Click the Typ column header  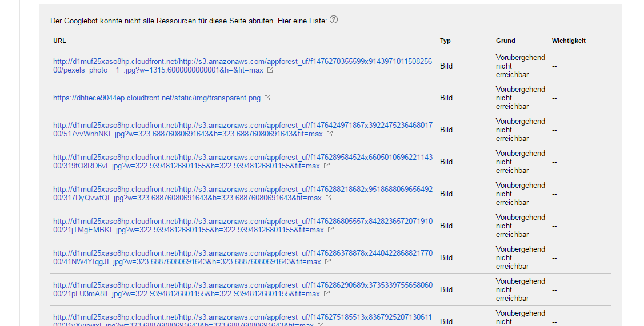point(445,41)
